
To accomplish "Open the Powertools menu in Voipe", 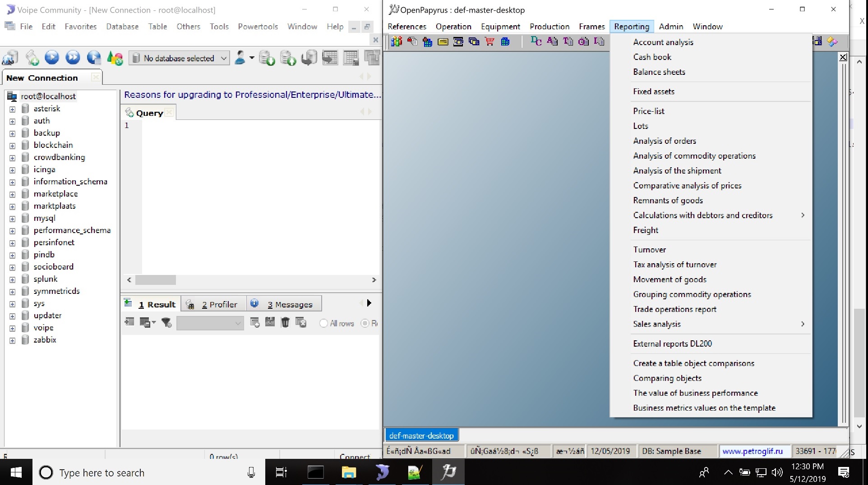I will (x=258, y=27).
